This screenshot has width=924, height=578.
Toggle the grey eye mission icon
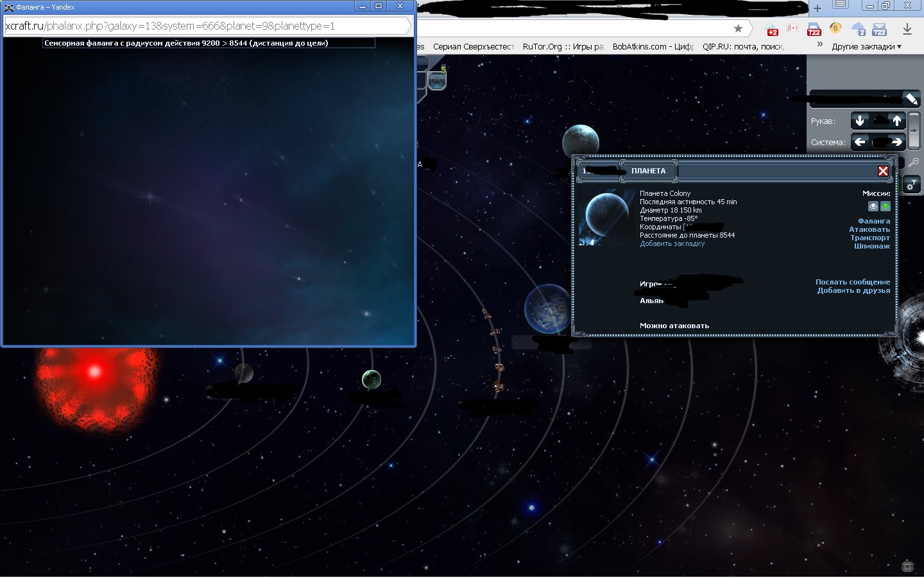[x=873, y=206]
